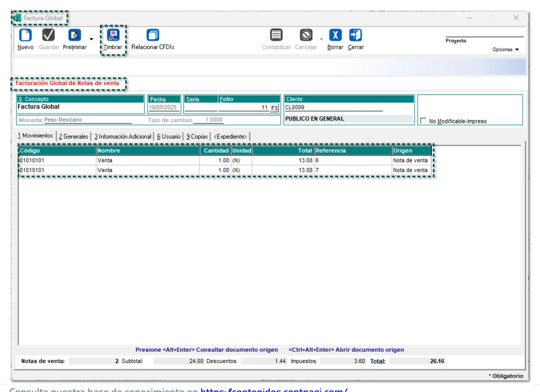
Task: Click the Moneda field Peso Mexicano
Action: pos(88,120)
